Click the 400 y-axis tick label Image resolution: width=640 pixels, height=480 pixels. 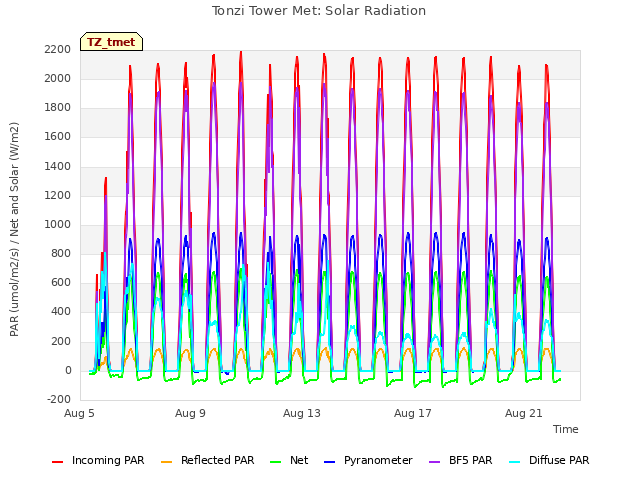(61, 312)
